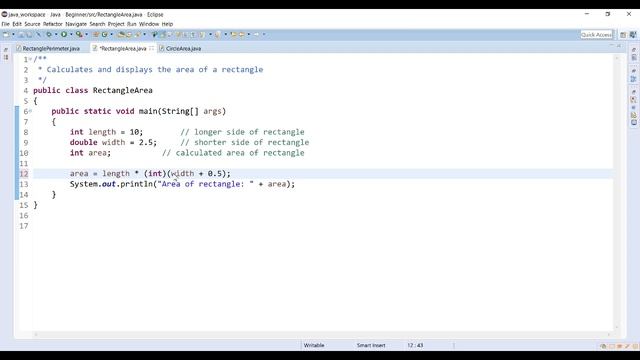Switch to the CircleArea.java tab
Viewport: 640px width, 360px height.
tap(180, 48)
